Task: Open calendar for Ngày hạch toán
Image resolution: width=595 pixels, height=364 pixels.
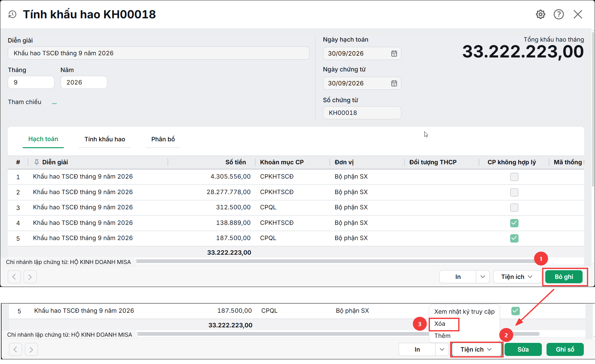Action: click(394, 53)
